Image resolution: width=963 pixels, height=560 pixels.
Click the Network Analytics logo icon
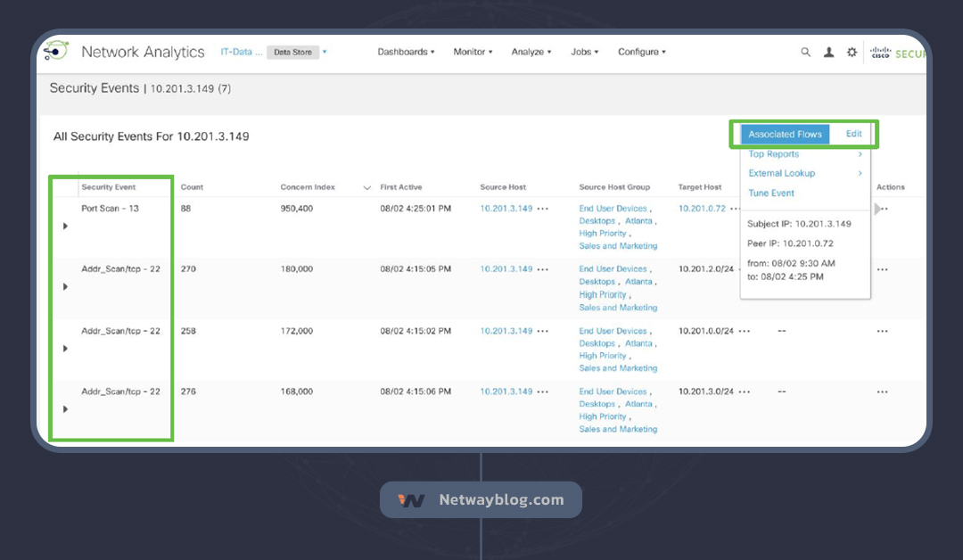click(56, 52)
